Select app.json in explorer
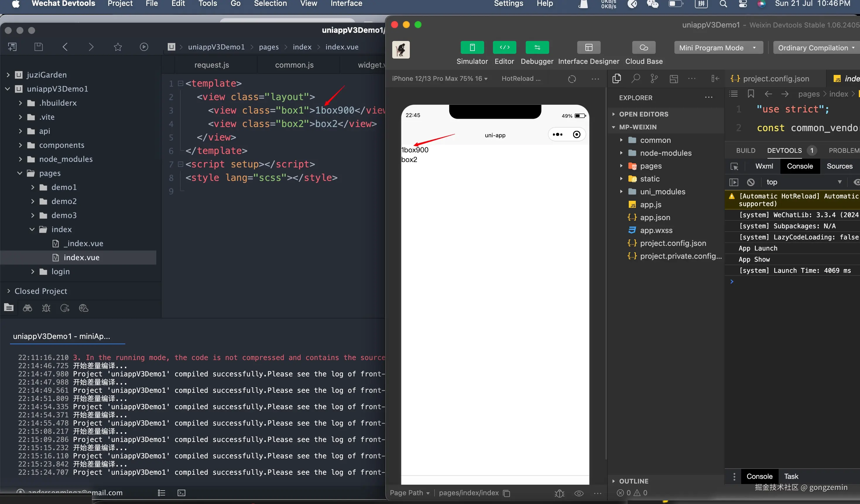The image size is (860, 504). [655, 217]
